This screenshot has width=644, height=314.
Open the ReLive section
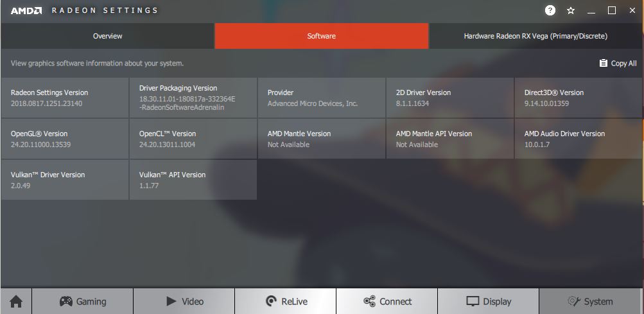coord(286,301)
